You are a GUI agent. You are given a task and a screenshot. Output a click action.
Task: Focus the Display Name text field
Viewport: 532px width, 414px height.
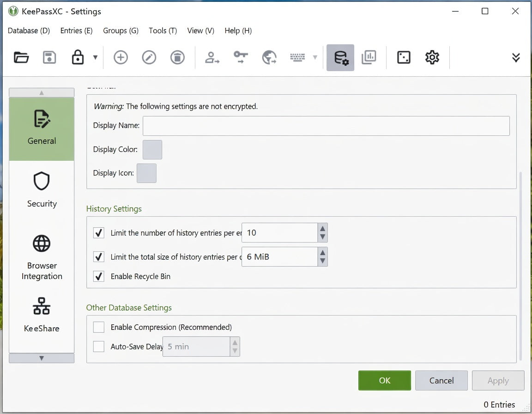tap(326, 126)
